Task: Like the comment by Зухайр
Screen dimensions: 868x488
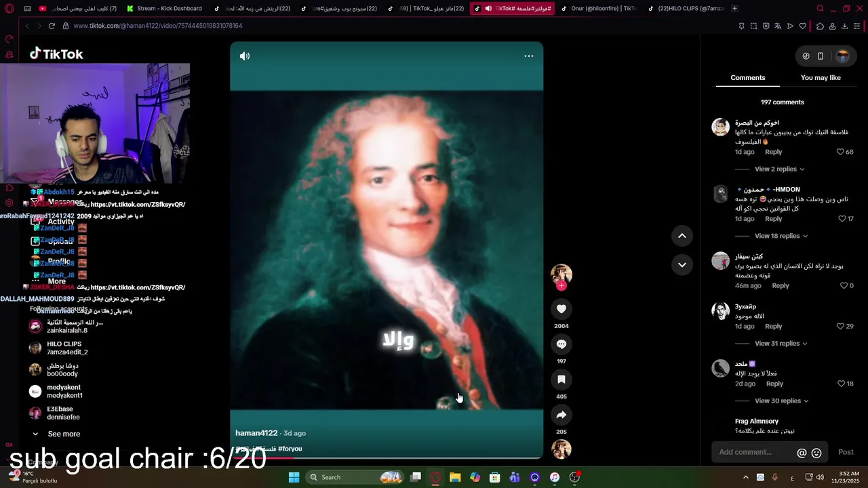Action: 840,327
